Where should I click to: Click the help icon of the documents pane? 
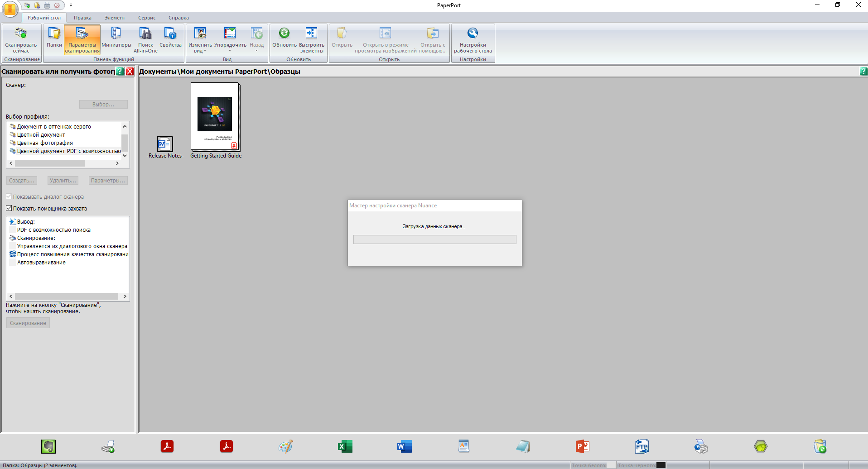[863, 72]
